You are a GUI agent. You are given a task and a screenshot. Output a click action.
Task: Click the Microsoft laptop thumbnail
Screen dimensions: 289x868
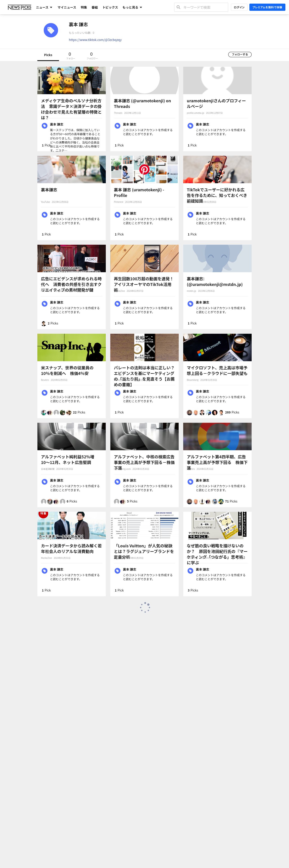[x=217, y=347]
